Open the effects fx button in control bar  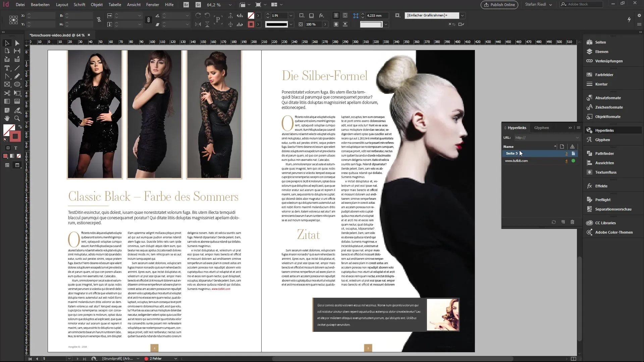click(321, 15)
